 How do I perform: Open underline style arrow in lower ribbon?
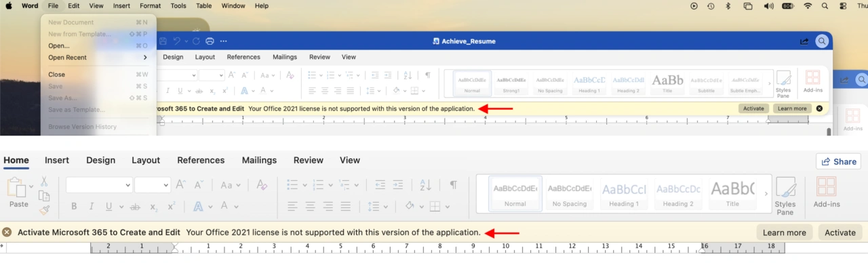click(x=121, y=207)
